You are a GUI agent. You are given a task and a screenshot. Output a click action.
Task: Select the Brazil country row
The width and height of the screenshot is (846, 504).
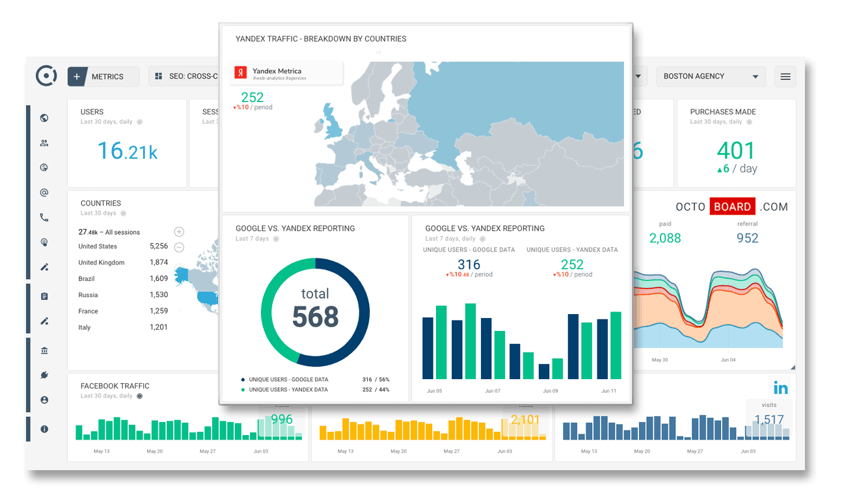[x=123, y=278]
